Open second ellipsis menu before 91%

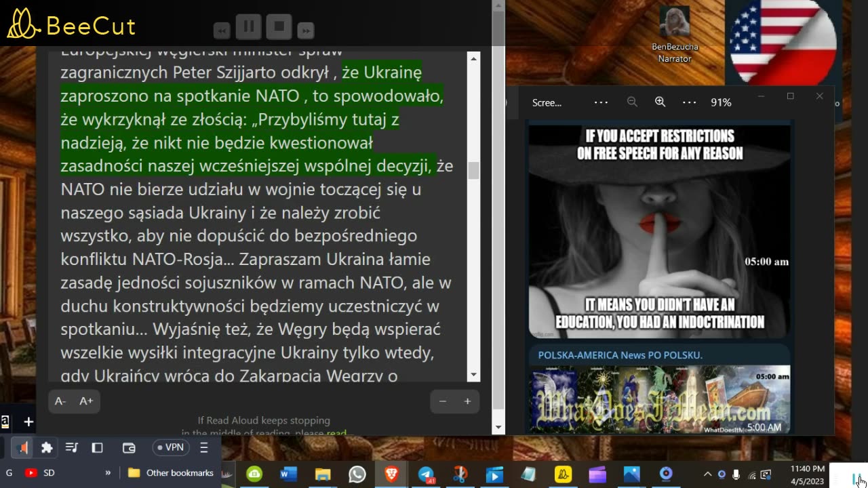(x=689, y=102)
